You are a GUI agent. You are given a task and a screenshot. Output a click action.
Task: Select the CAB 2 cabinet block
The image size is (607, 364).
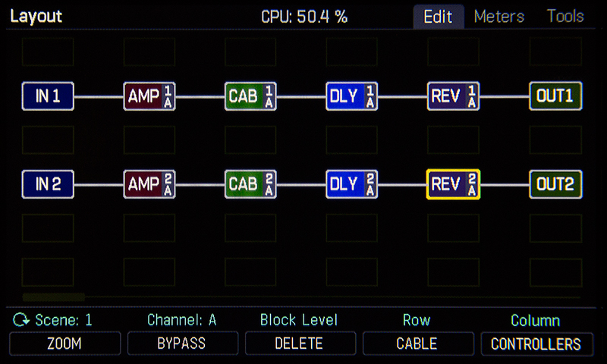(x=250, y=184)
